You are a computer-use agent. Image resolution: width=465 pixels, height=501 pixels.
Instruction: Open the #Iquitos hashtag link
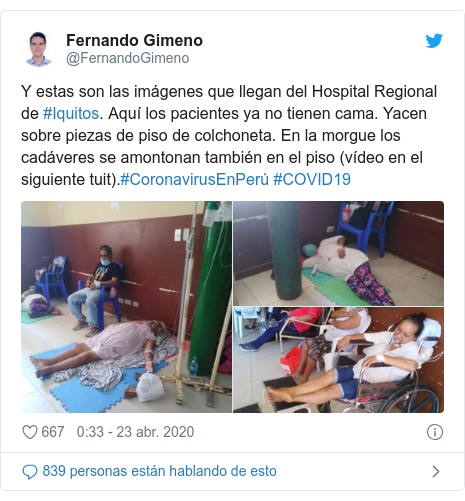(71, 114)
